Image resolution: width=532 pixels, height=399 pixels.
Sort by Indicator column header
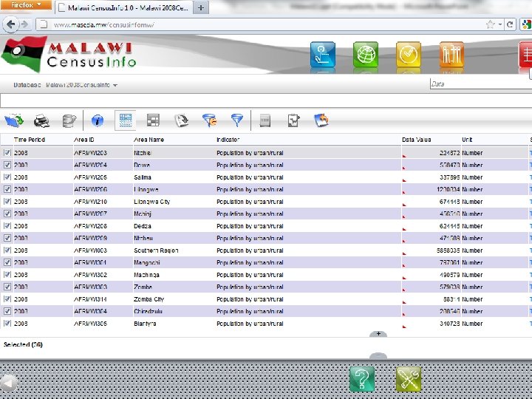(x=228, y=140)
